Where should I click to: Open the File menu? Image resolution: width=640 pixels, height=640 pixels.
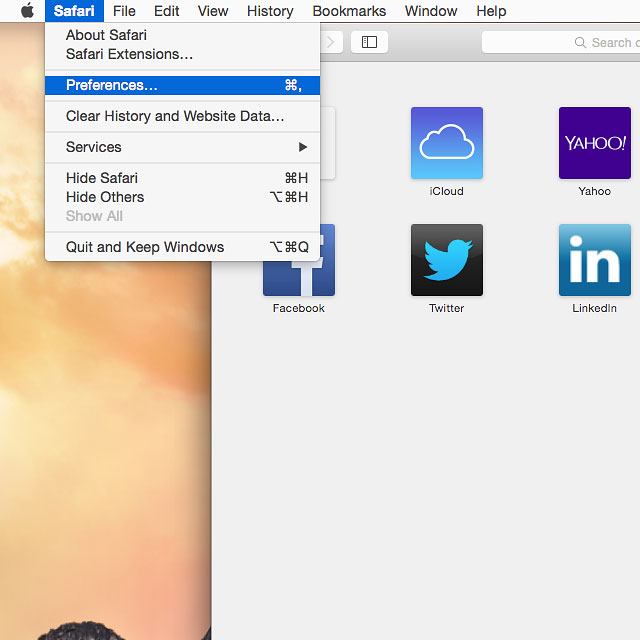click(x=124, y=11)
